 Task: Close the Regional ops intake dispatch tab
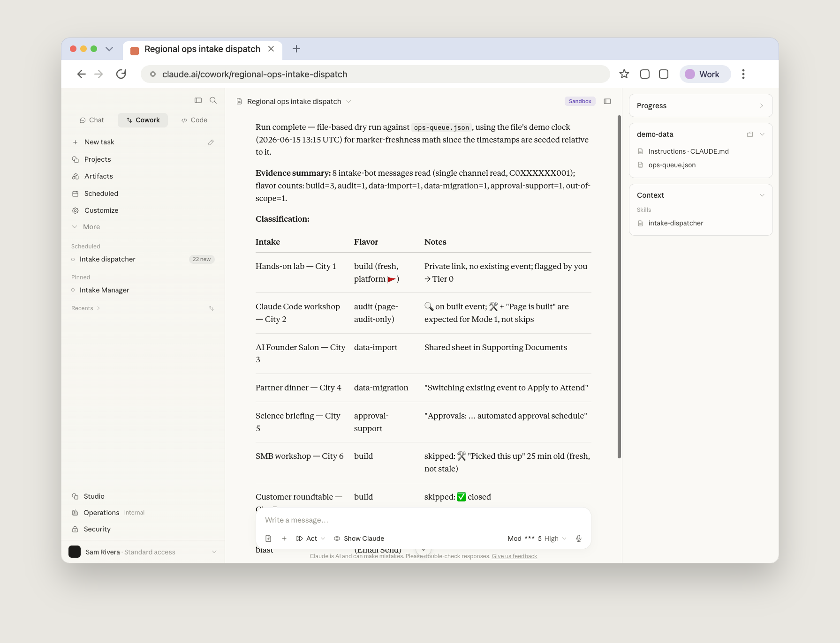[271, 49]
